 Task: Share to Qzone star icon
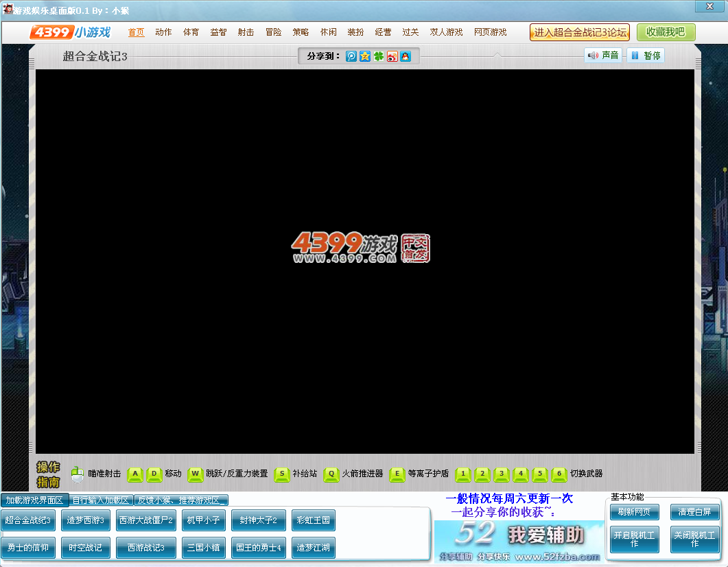coord(365,56)
